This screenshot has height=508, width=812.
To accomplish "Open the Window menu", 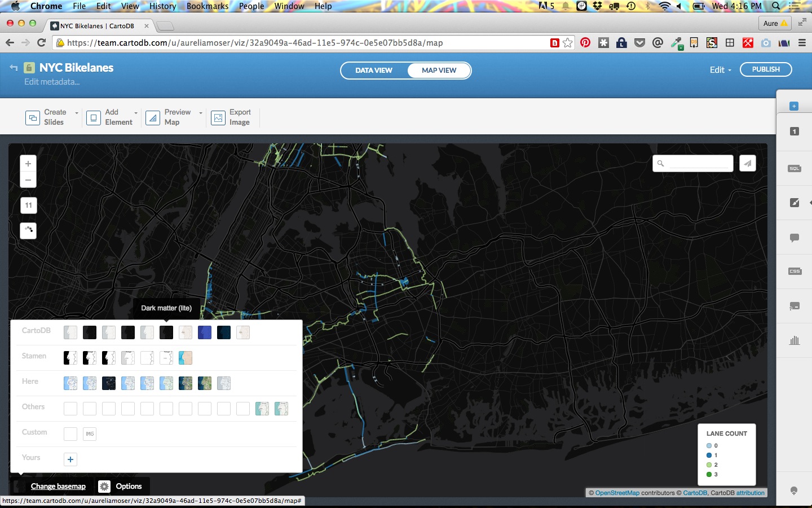I will click(289, 6).
